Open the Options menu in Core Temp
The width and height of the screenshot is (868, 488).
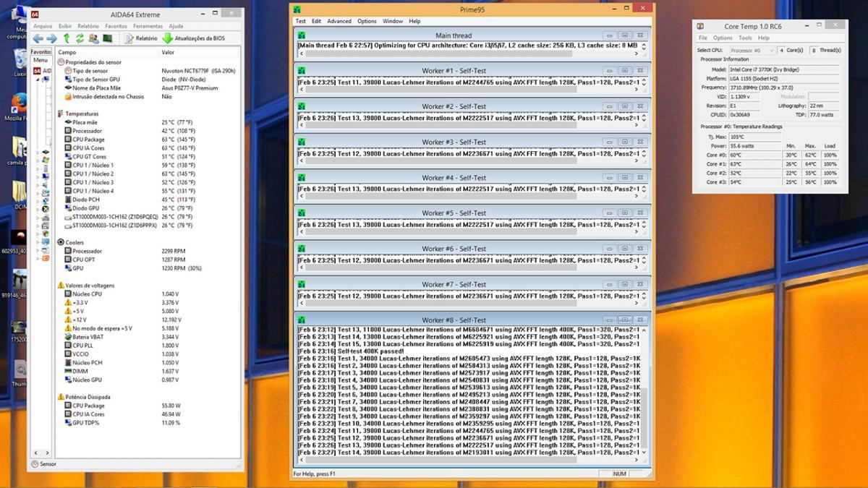coord(723,38)
